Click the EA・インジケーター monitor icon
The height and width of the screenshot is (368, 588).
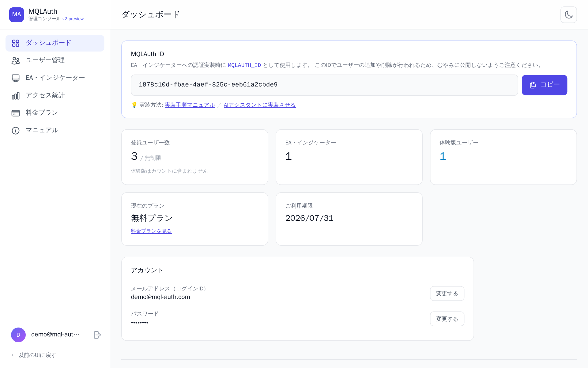tap(16, 78)
